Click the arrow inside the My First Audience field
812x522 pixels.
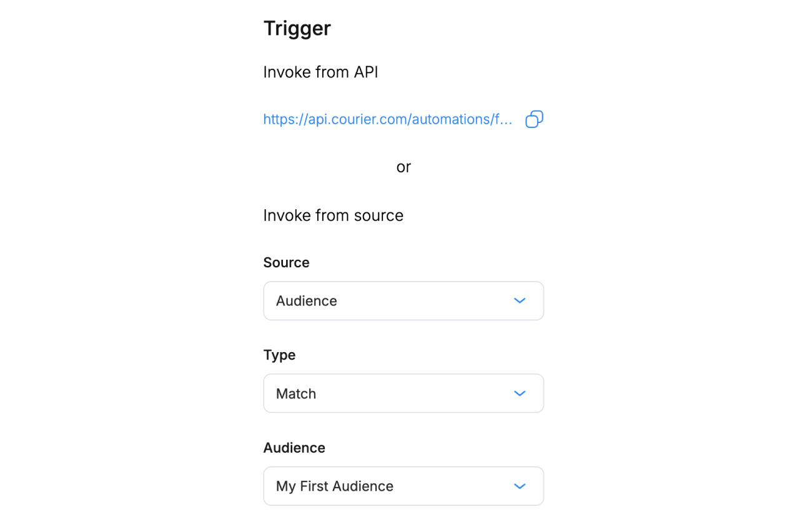pos(519,486)
